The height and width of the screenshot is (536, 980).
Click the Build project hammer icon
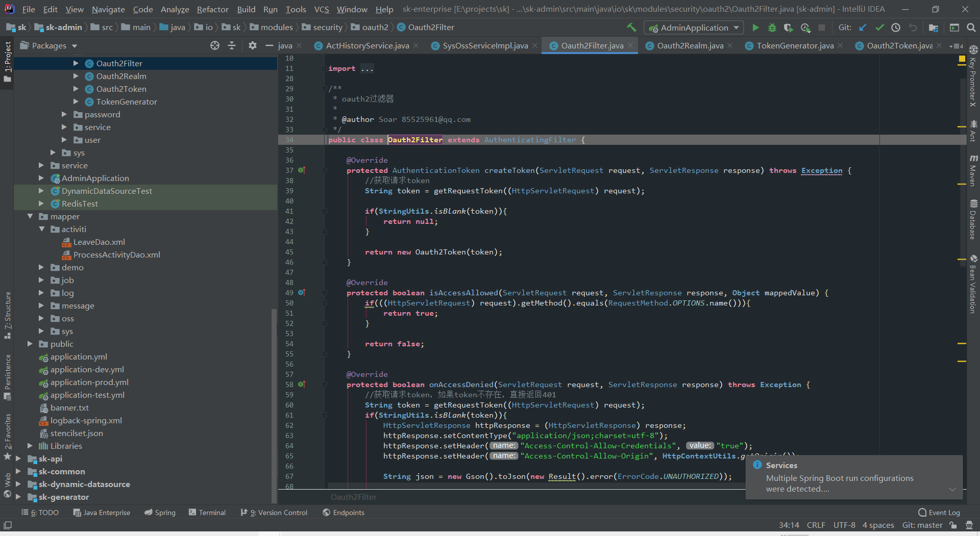pyautogui.click(x=631, y=28)
